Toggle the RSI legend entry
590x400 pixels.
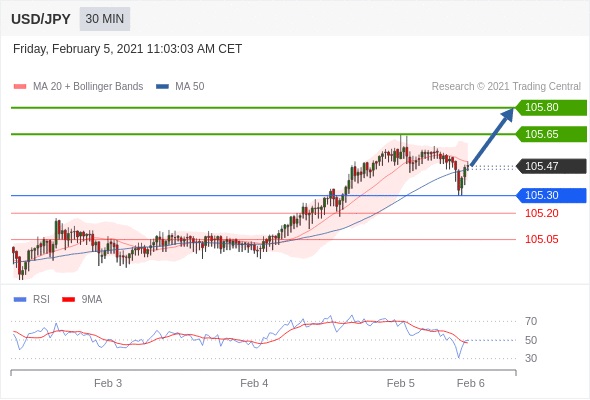31,300
